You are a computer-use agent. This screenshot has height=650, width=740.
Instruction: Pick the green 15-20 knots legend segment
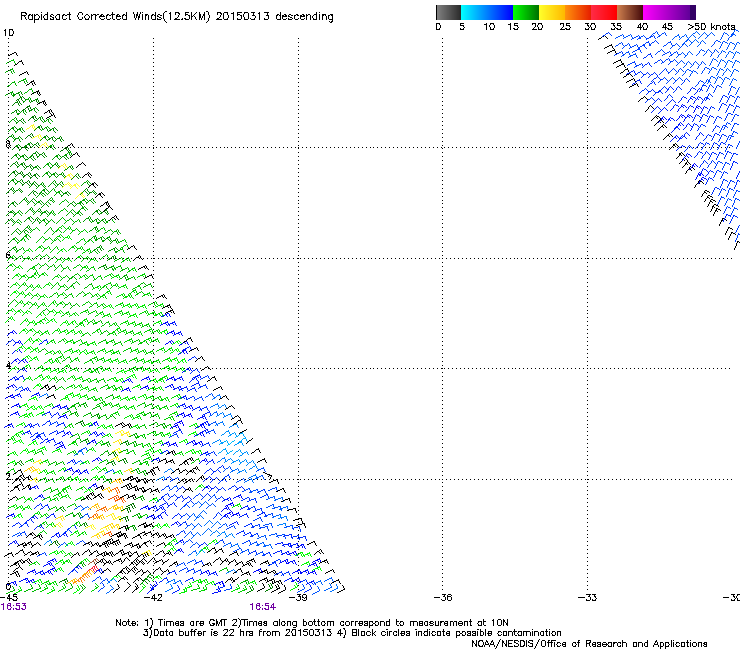pyautogui.click(x=526, y=12)
